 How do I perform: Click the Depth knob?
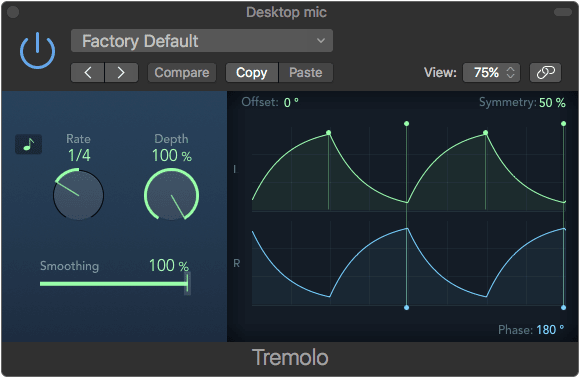[x=171, y=194]
